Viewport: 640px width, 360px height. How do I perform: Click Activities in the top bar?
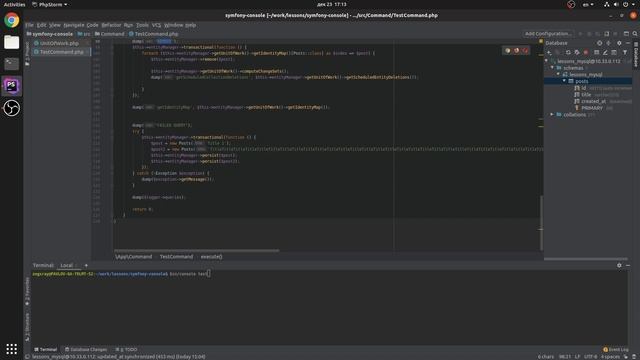pyautogui.click(x=14, y=4)
